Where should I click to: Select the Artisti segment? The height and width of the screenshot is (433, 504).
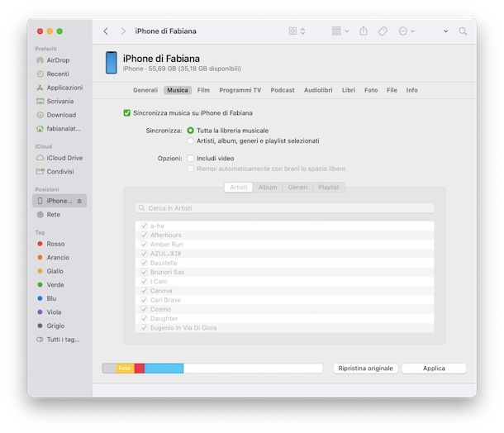tap(239, 187)
